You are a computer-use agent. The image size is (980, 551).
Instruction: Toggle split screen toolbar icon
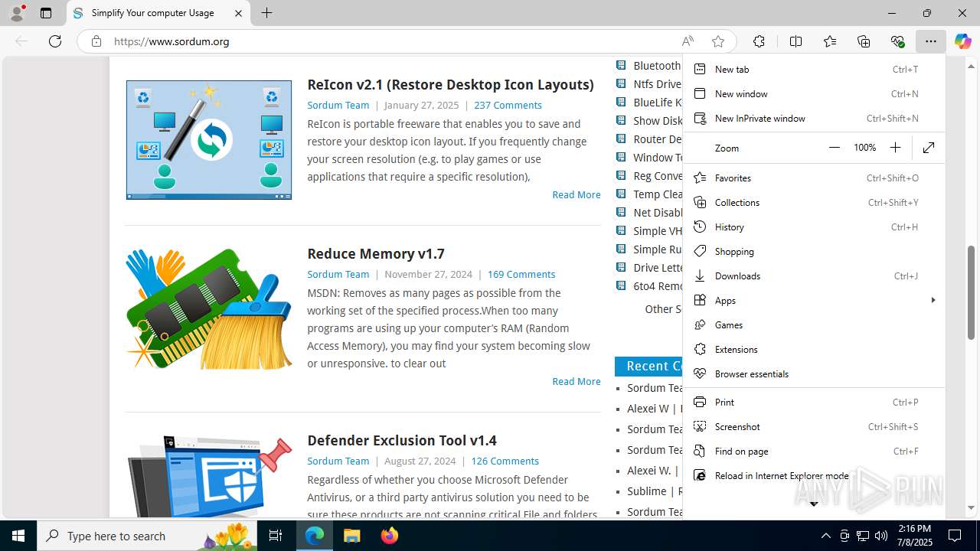point(795,41)
